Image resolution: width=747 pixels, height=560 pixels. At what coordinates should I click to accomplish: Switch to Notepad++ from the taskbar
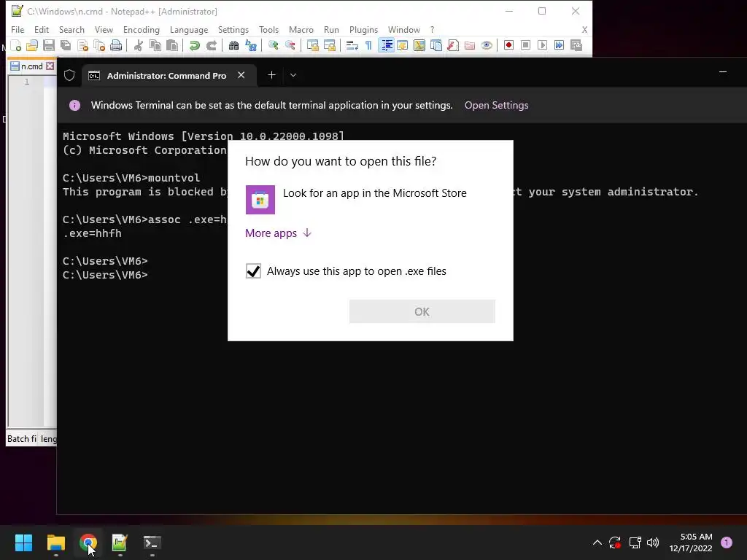click(x=120, y=542)
